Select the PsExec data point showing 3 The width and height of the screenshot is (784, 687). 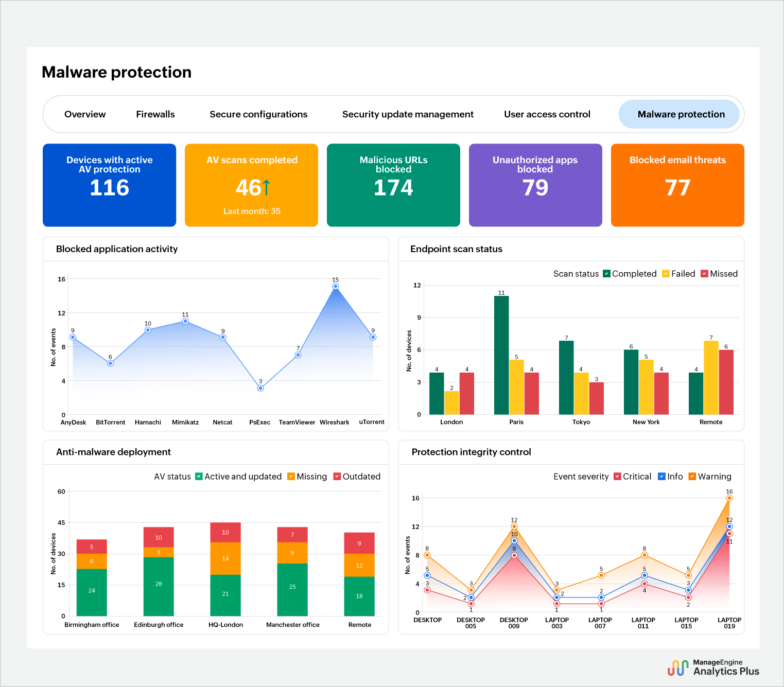coord(260,388)
